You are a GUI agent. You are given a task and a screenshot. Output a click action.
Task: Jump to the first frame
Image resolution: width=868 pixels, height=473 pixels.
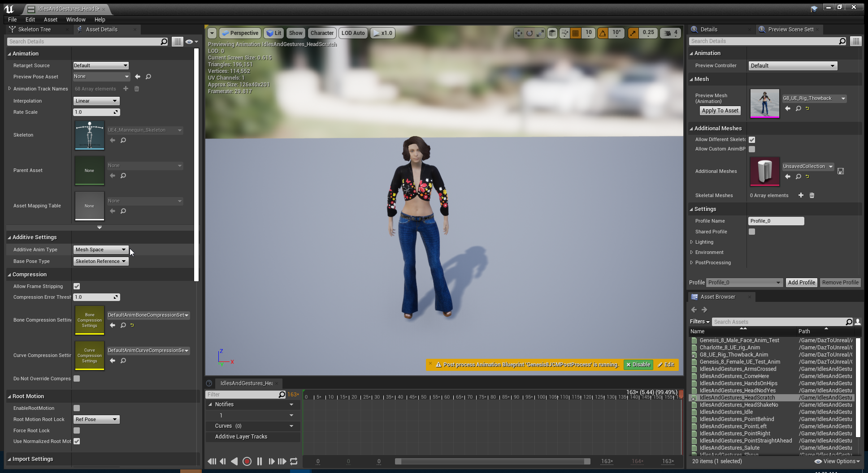coord(212,461)
